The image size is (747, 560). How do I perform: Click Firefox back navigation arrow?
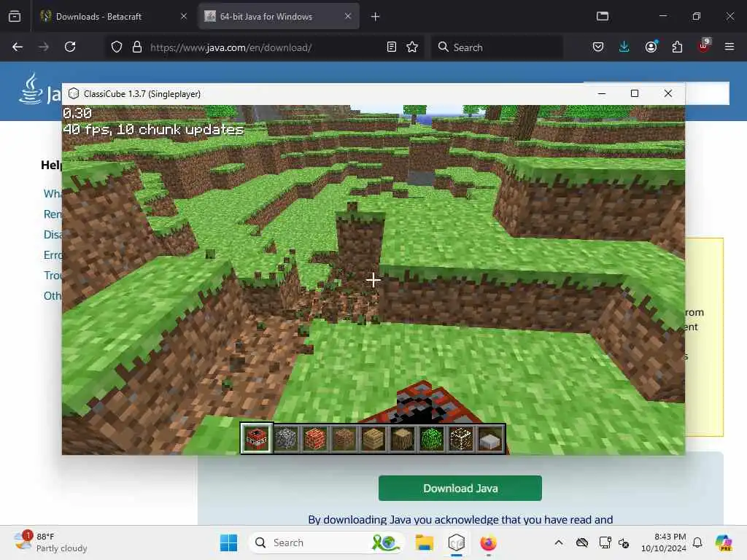[18, 47]
